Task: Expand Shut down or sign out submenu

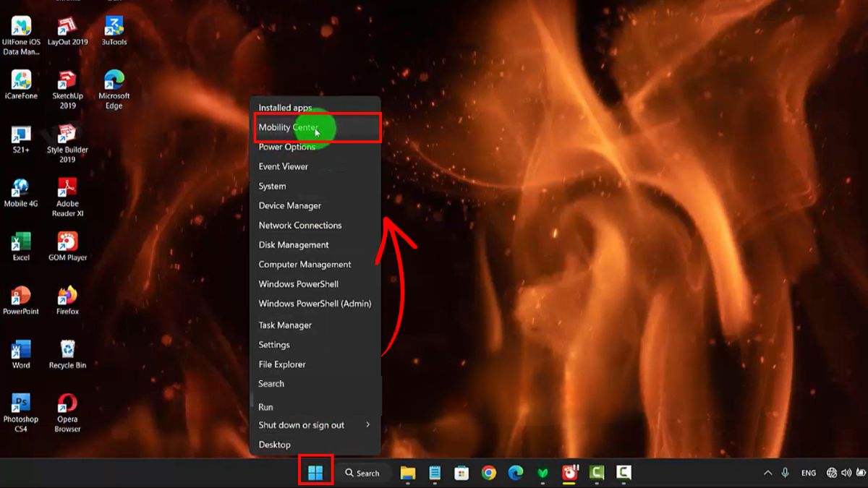Action: coord(315,425)
